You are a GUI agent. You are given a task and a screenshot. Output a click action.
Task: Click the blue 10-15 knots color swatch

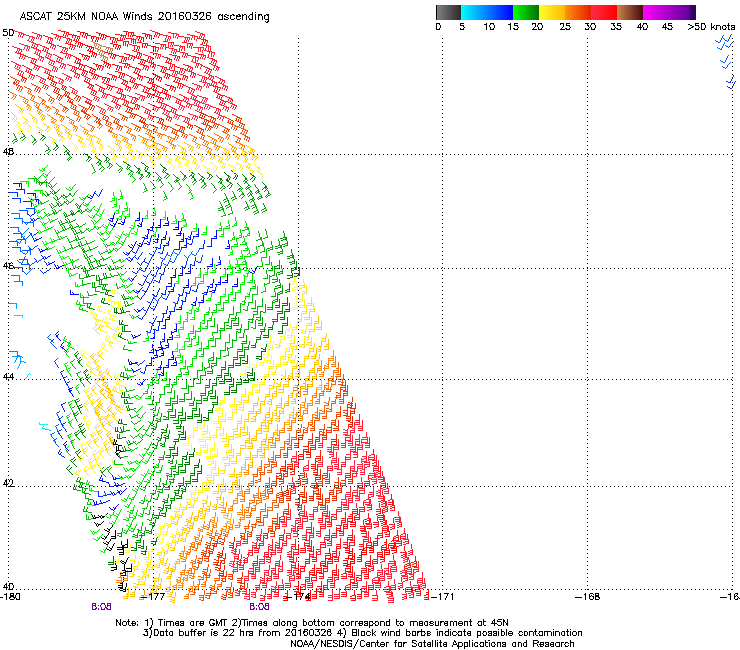click(500, 12)
